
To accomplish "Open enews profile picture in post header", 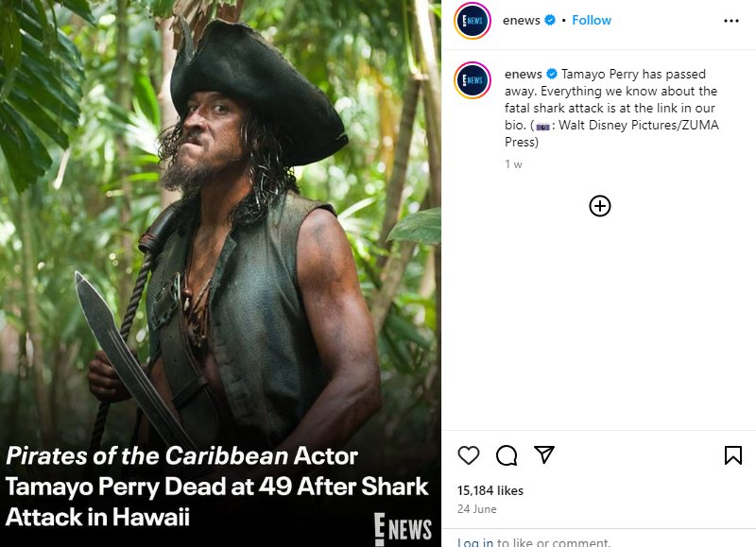I will (472, 21).
